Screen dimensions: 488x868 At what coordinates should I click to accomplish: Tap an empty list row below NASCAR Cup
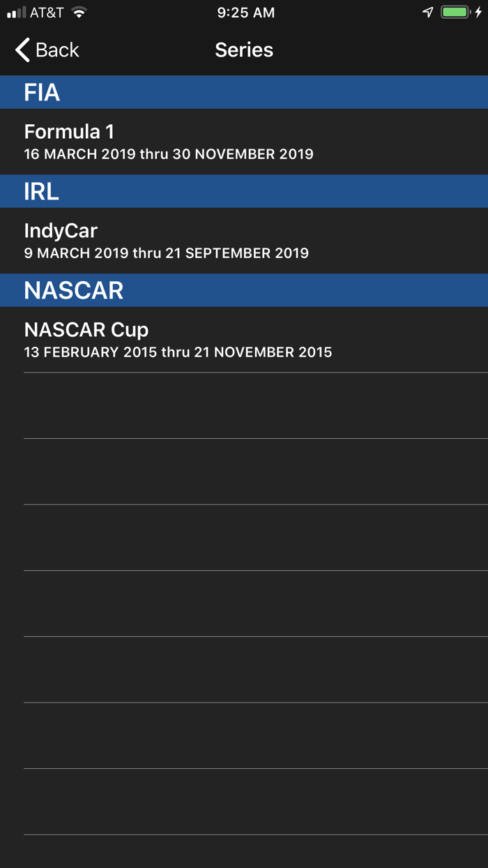(244, 405)
